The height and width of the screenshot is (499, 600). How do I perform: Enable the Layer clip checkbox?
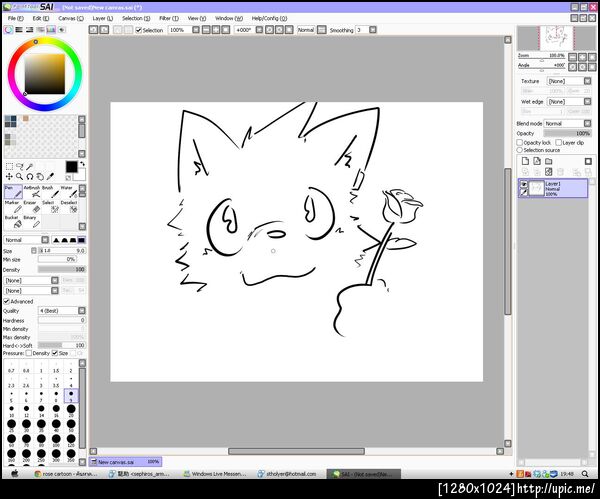point(559,142)
